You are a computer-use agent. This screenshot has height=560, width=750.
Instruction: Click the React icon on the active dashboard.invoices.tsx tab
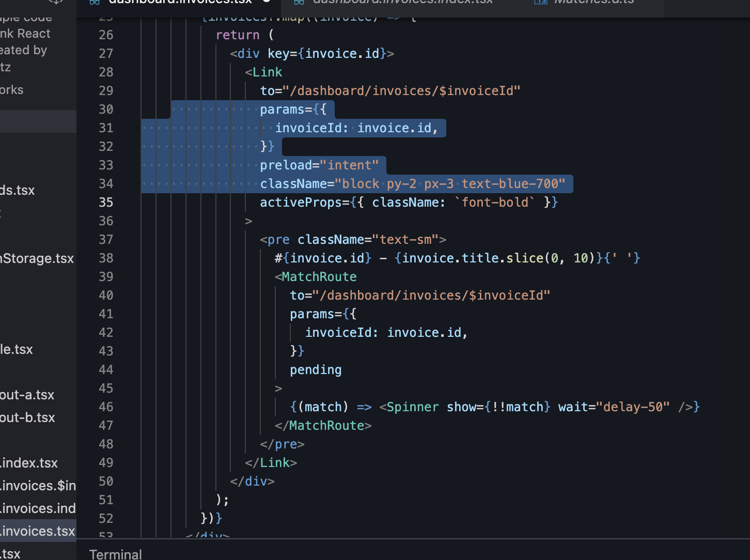tap(95, 2)
